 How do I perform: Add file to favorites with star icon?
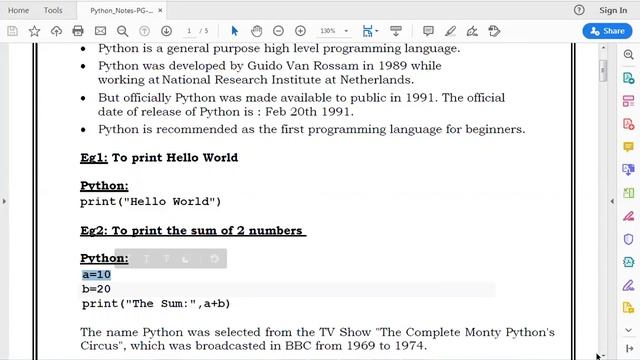point(34,31)
